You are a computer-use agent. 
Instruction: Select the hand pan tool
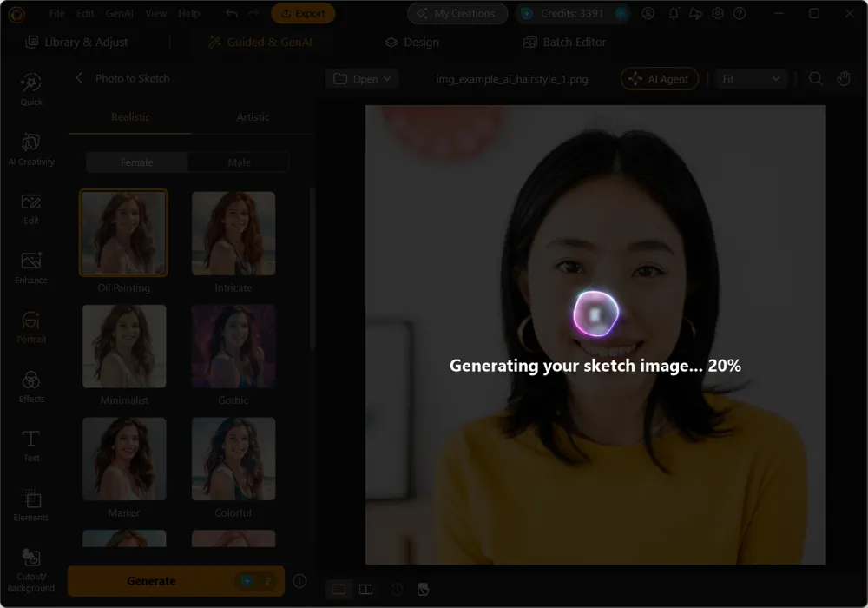point(844,79)
